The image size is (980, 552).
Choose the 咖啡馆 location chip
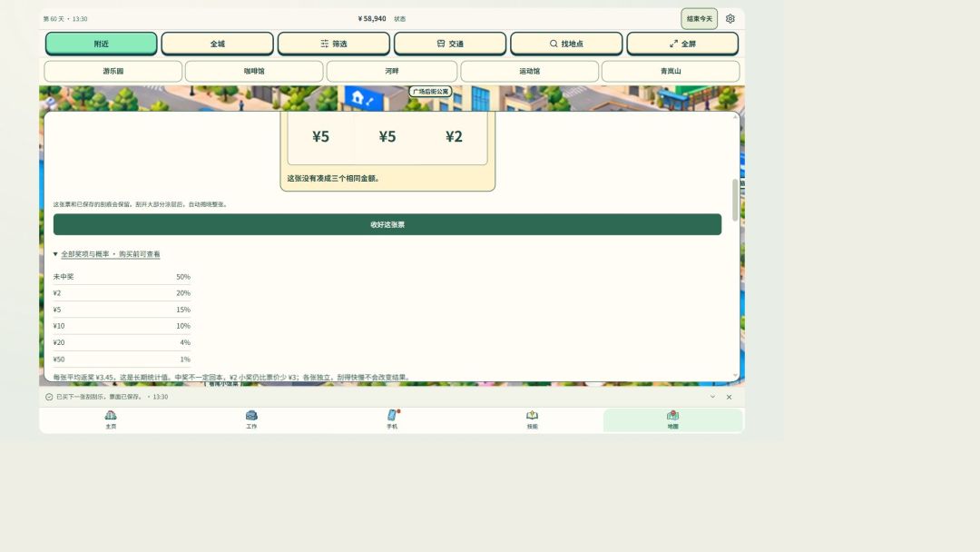tap(254, 71)
